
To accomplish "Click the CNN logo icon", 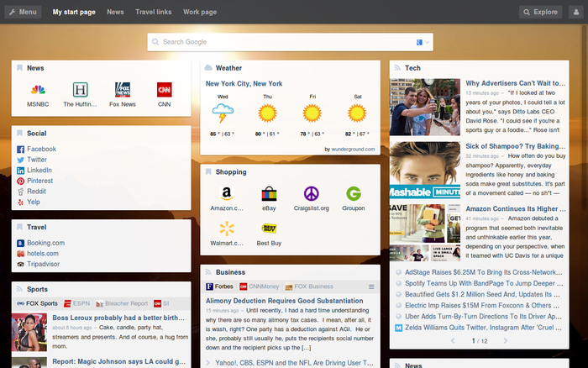I will [165, 90].
